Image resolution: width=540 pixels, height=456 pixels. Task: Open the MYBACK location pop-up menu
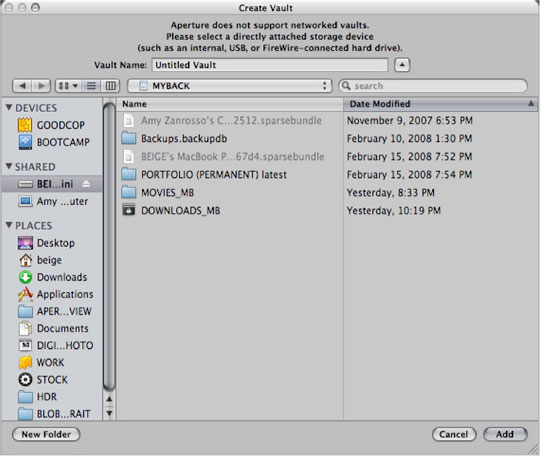[x=230, y=86]
